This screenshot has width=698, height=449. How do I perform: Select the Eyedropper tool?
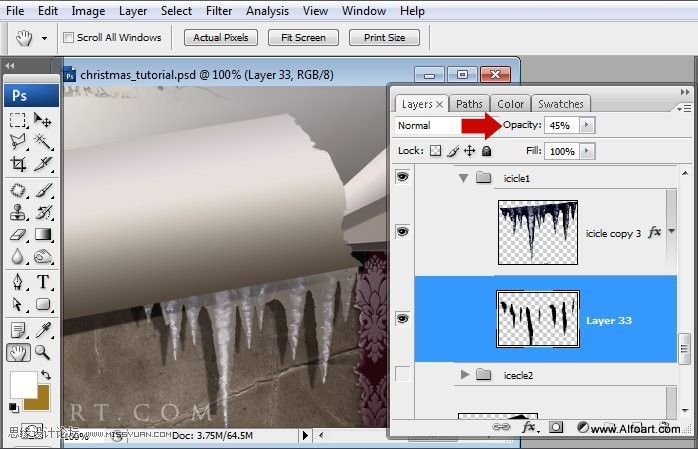[x=43, y=330]
